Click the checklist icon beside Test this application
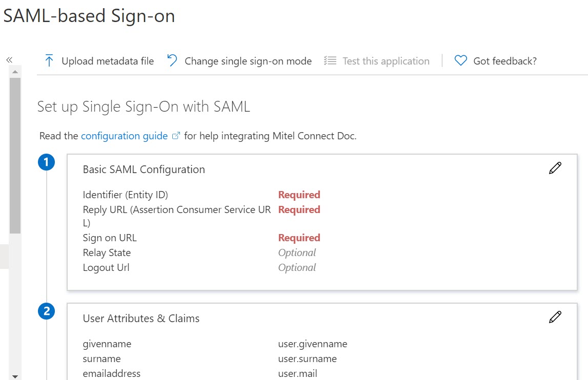 tap(330, 60)
